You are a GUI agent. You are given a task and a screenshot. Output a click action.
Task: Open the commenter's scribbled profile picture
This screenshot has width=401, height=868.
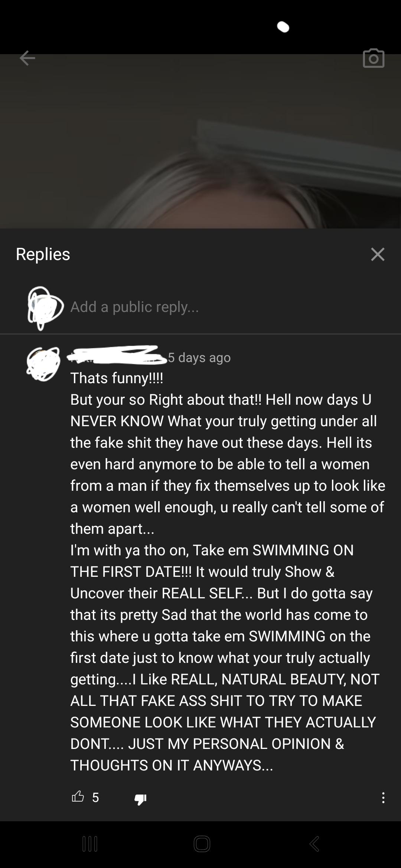point(43,364)
